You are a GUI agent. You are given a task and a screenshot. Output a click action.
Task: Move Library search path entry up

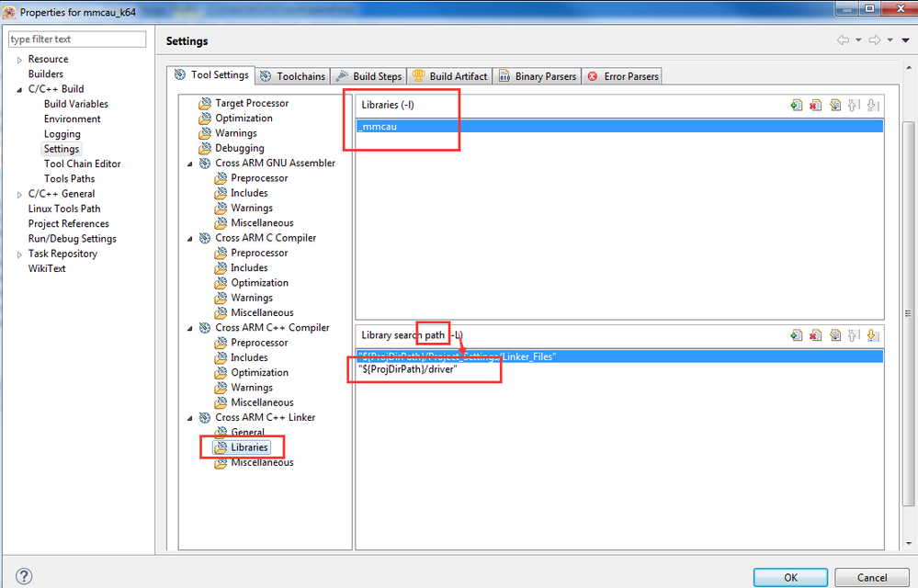tap(854, 335)
